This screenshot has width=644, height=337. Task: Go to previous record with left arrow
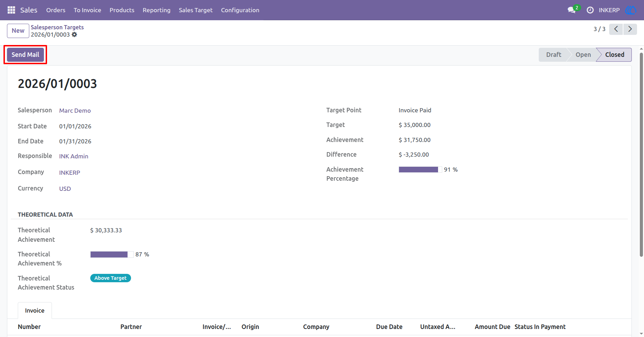pos(616,29)
